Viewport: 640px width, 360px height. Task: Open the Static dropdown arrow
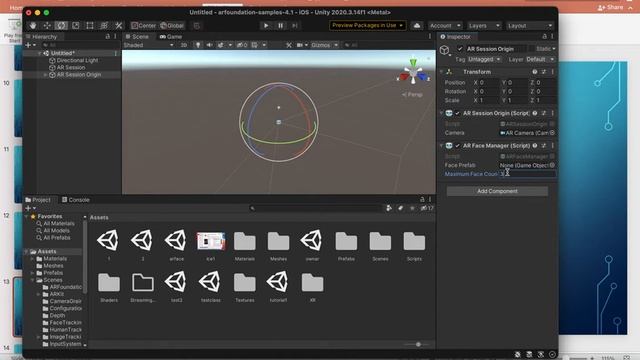pyautogui.click(x=553, y=49)
